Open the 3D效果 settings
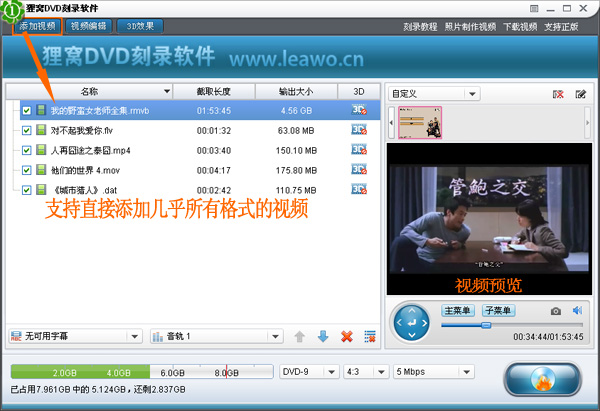This screenshot has width=600, height=411. pyautogui.click(x=140, y=26)
